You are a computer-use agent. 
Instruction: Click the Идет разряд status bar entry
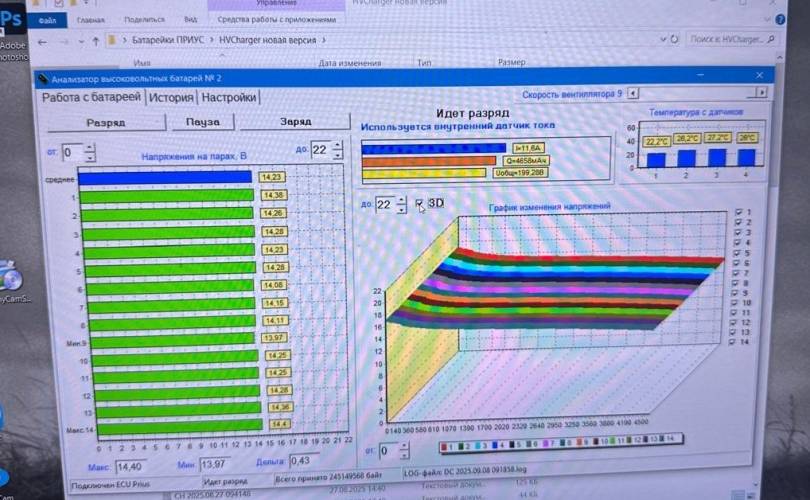225,481
